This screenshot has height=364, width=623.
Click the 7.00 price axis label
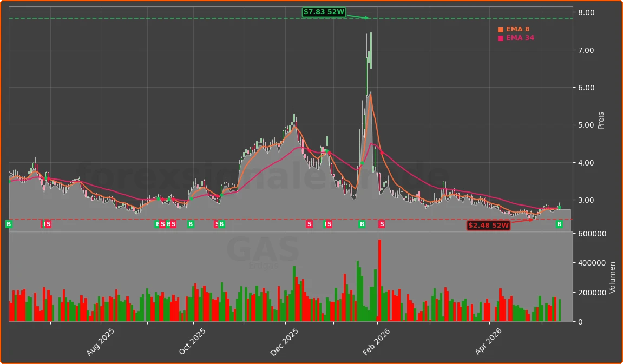pos(586,50)
